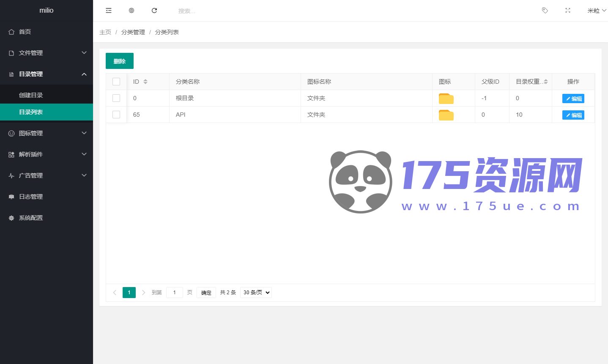Click 分类列表 breadcrumb text

coord(167,32)
